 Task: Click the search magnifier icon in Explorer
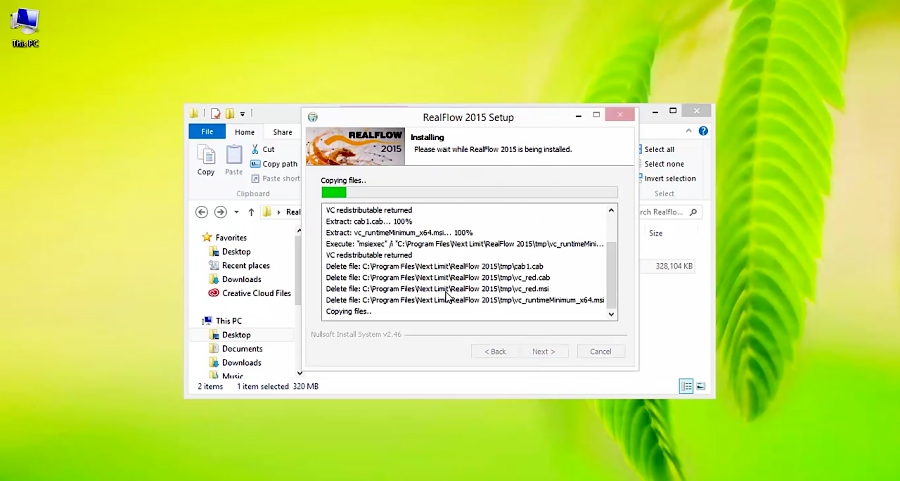pos(693,212)
